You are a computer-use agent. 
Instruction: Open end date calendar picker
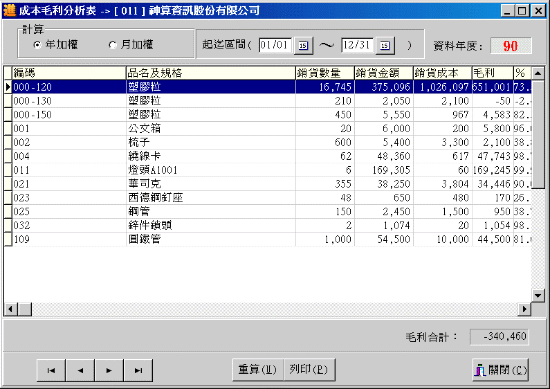click(x=385, y=45)
